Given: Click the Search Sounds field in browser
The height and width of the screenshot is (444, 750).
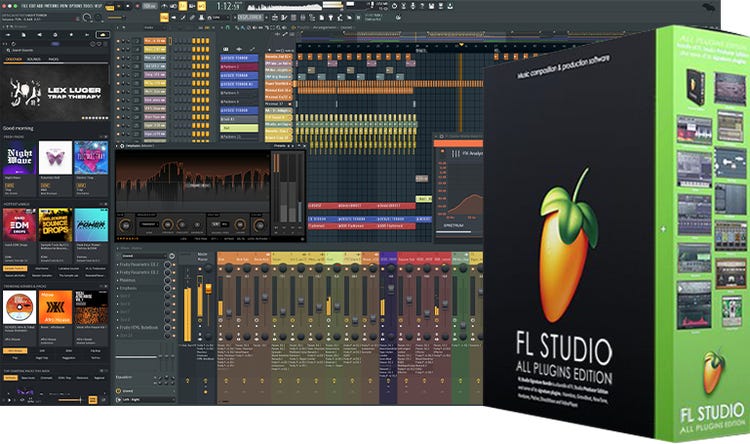Looking at the screenshot, I should point(55,50).
